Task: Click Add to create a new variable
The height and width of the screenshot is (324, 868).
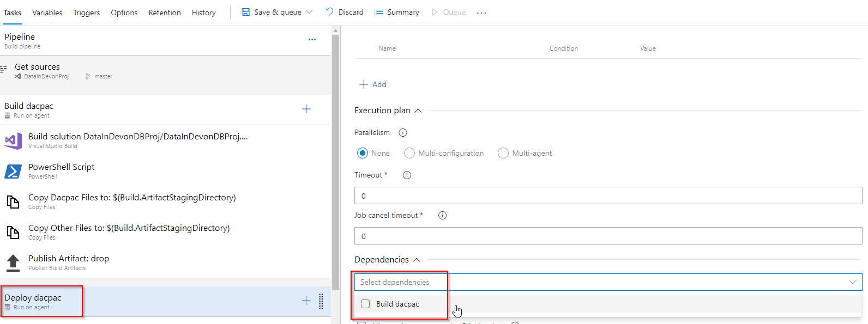Action: pos(373,84)
